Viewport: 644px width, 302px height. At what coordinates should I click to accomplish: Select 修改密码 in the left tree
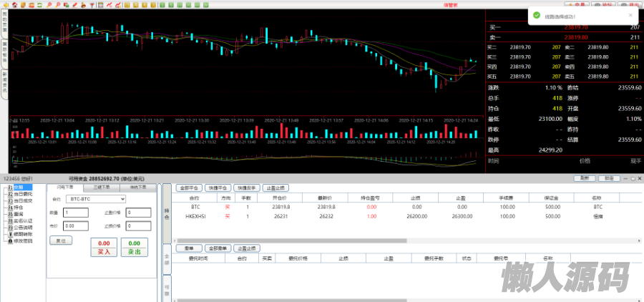tap(24, 240)
